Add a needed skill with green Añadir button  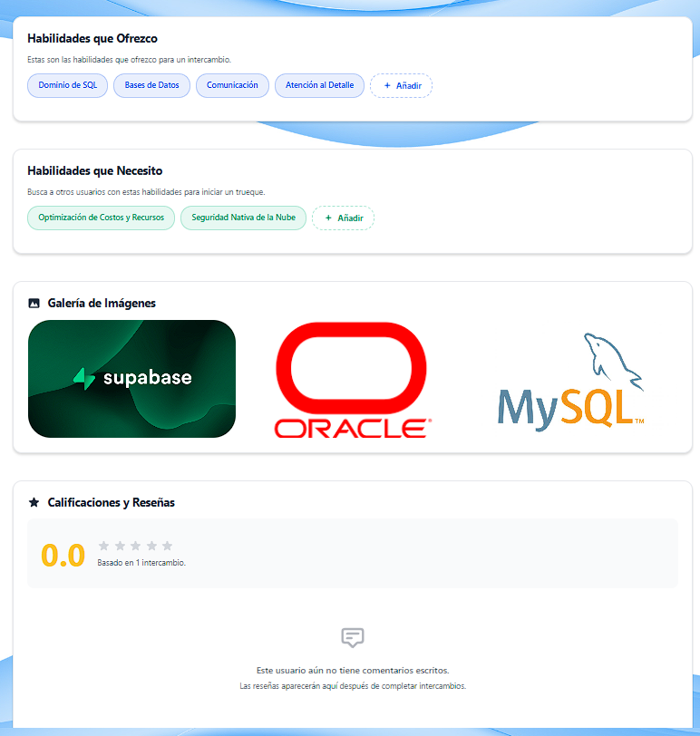pyautogui.click(x=343, y=218)
